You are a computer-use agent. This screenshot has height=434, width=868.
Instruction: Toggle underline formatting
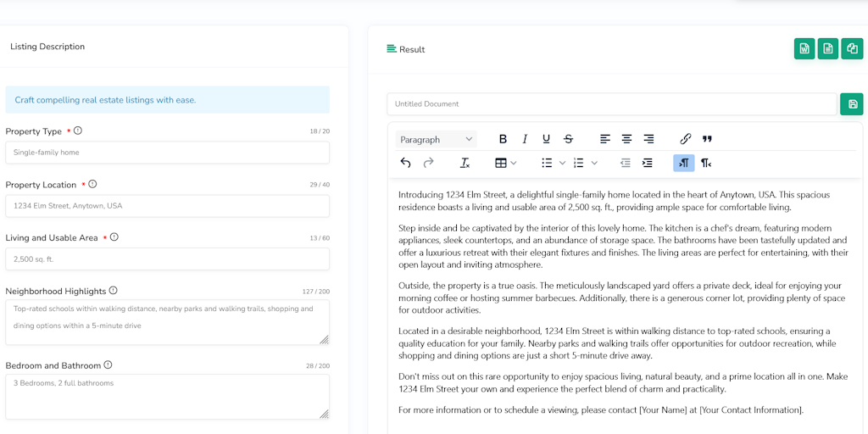point(547,139)
